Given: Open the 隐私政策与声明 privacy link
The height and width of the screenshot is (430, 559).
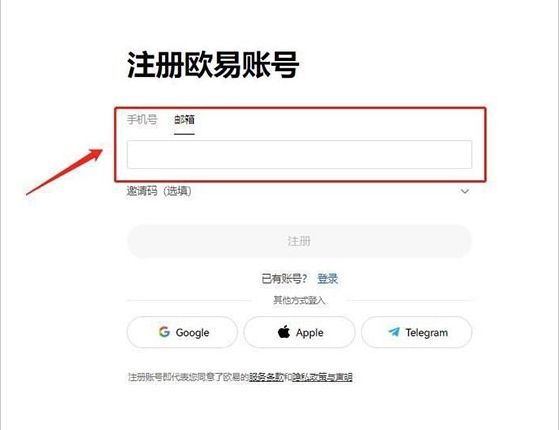Looking at the screenshot, I should 322,377.
